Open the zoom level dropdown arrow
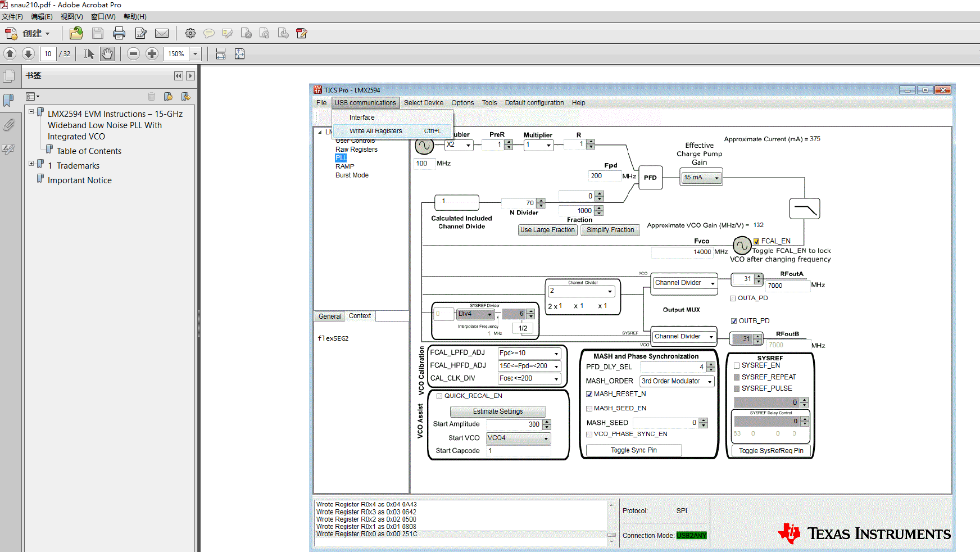Screen dimensions: 980x552 click(196, 54)
